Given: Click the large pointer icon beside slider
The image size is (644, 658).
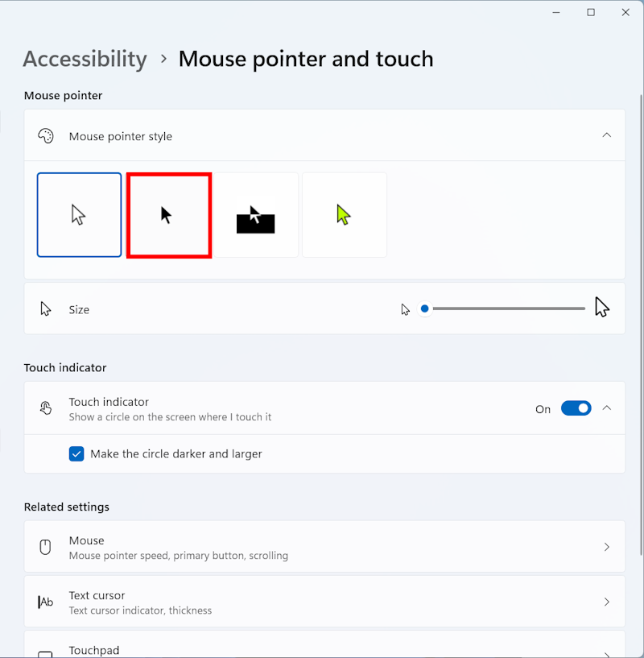Looking at the screenshot, I should [602, 308].
